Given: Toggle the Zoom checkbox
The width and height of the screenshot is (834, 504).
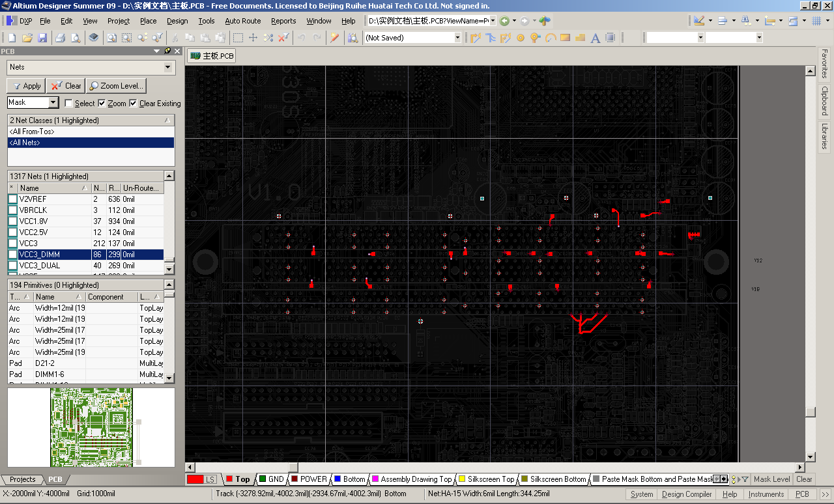Looking at the screenshot, I should coord(102,104).
